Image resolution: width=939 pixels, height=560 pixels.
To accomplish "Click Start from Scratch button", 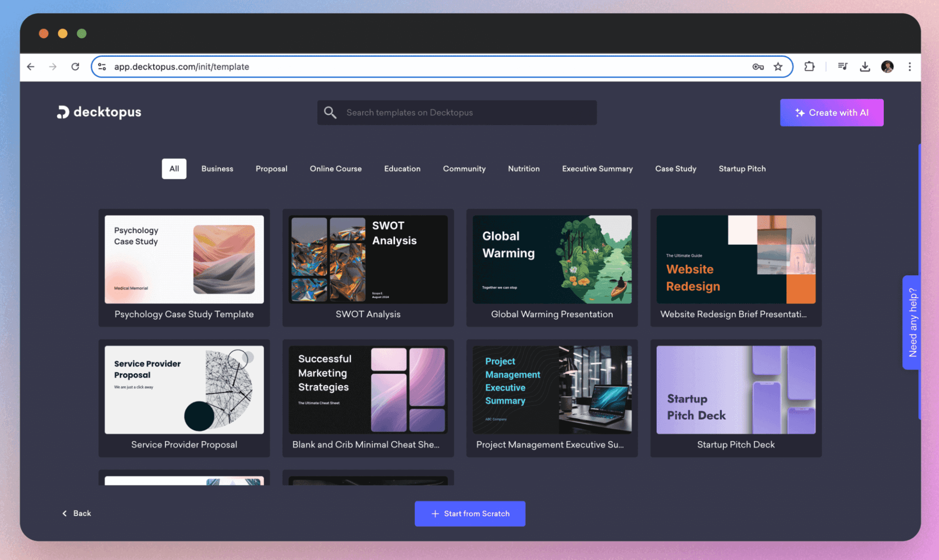I will pos(470,514).
